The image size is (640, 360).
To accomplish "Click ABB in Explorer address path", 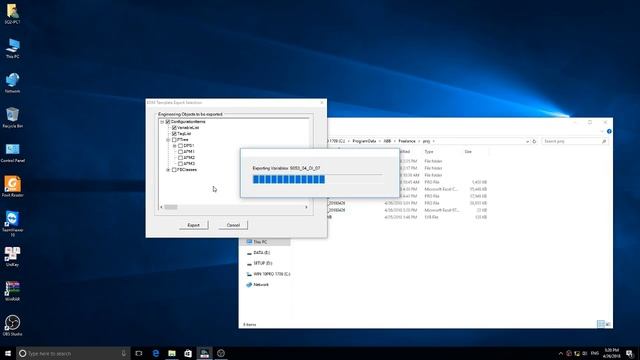I will (x=387, y=141).
